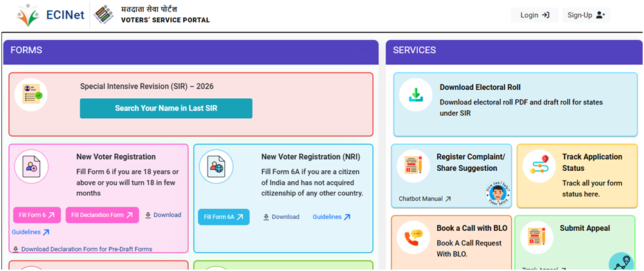Open the Download Electoral Roll heading
Screen dimensions: 644x271
[480, 88]
